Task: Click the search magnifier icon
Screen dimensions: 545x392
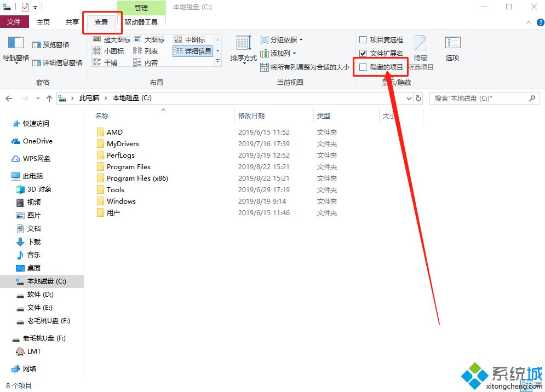Action: click(x=532, y=99)
